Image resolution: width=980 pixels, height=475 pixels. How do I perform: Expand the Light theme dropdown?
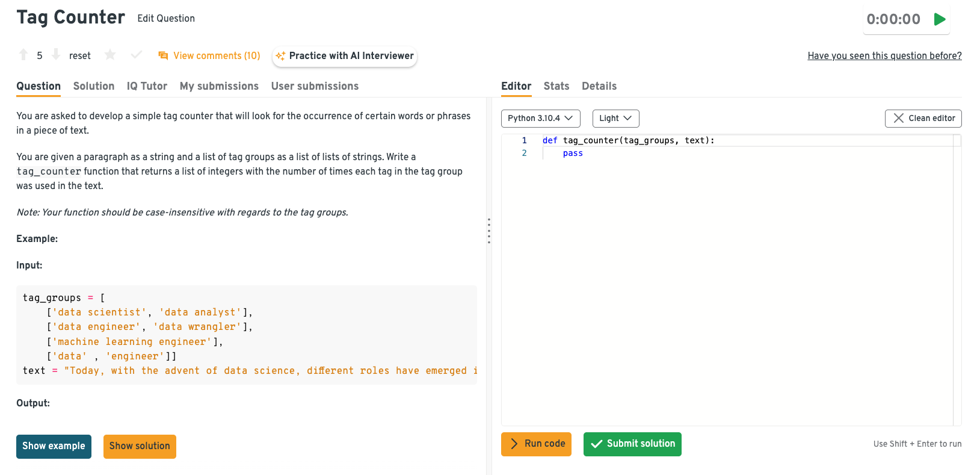click(x=615, y=119)
